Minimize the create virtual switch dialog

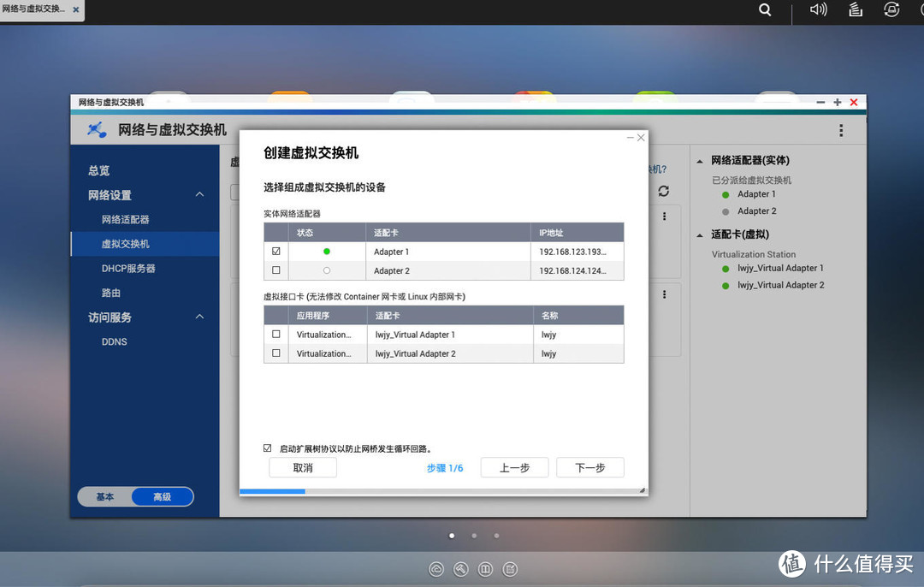coord(631,137)
